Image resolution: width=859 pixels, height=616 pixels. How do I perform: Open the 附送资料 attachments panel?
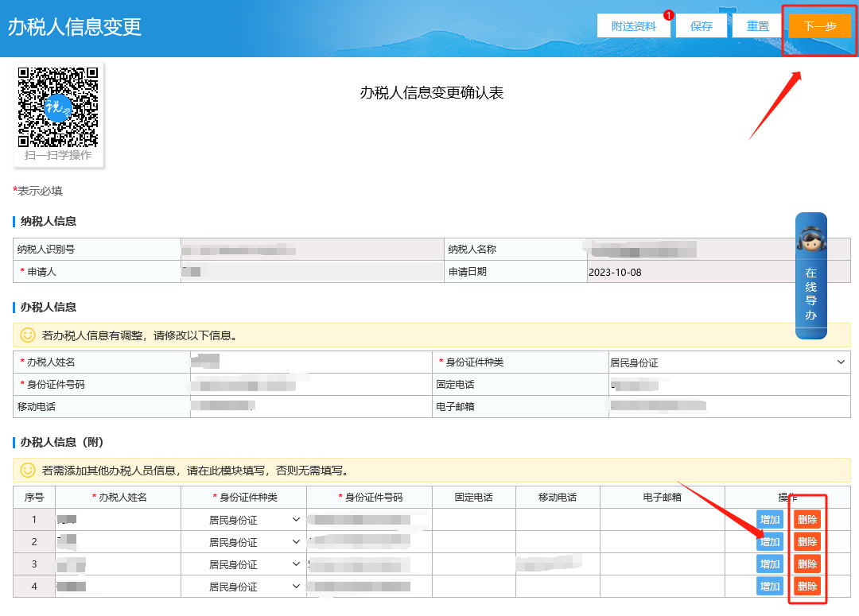(634, 25)
